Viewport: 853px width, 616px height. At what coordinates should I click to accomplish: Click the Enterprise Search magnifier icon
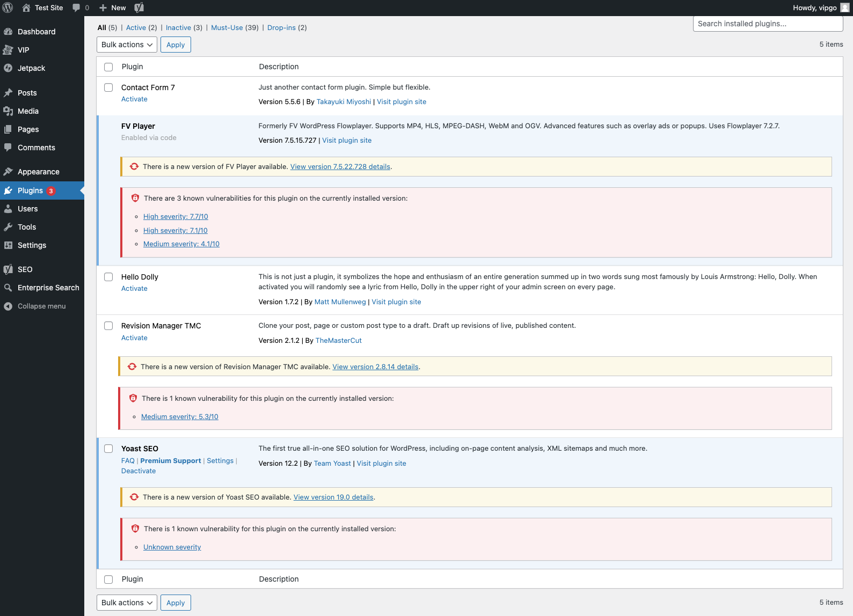point(8,288)
